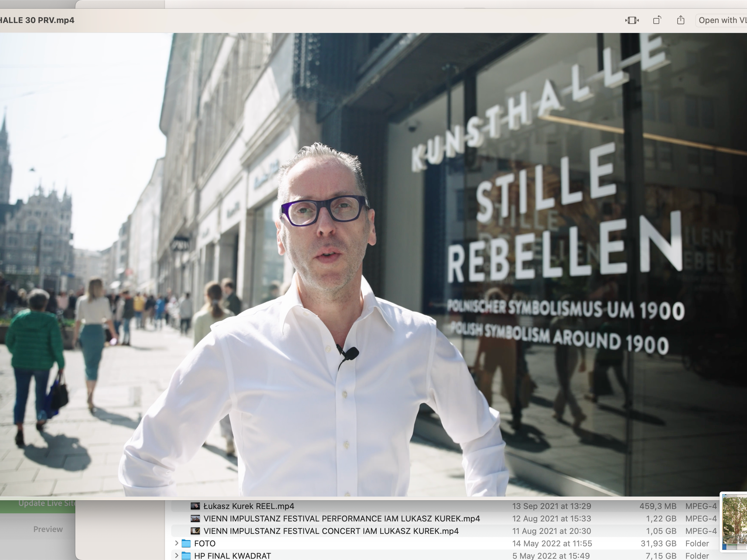Click the FOTO folder date modified 14 May 2022
The height and width of the screenshot is (560, 747).
[x=552, y=544]
